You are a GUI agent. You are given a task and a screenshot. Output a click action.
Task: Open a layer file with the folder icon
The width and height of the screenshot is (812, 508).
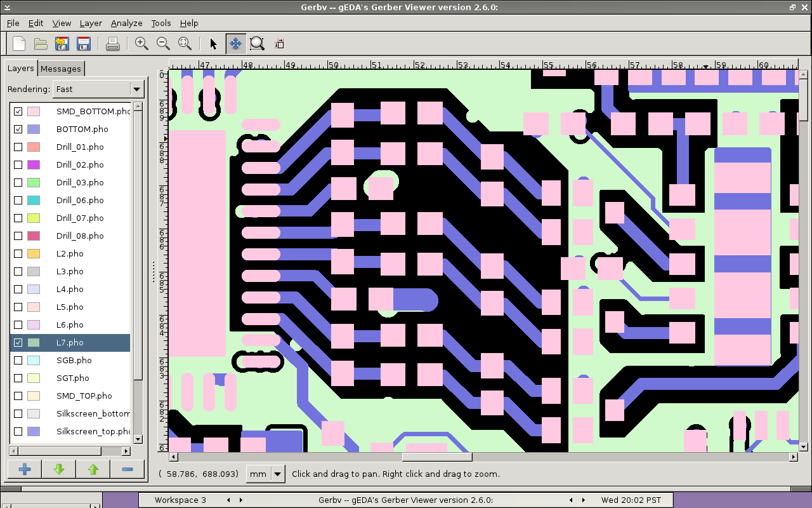pyautogui.click(x=41, y=44)
